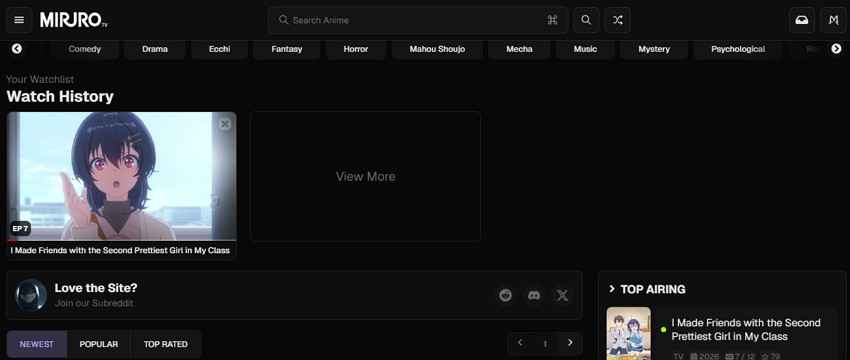Viewport: 850px width, 360px height.
Task: Select the Horror genre
Action: [356, 49]
